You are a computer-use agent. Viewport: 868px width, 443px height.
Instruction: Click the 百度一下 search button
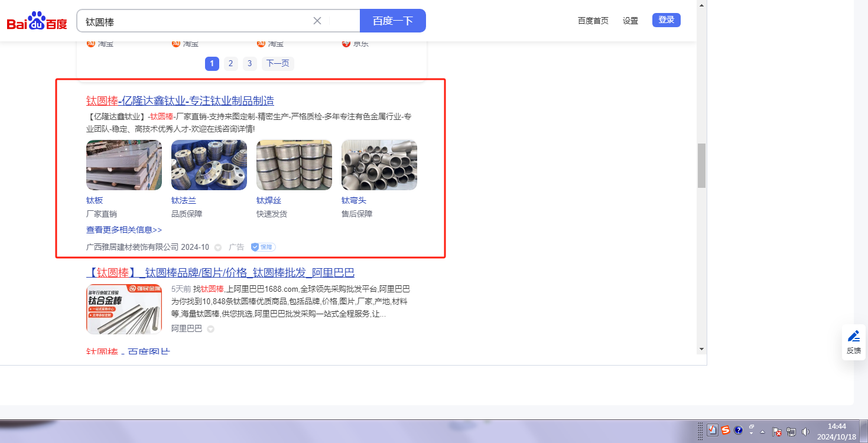click(393, 21)
